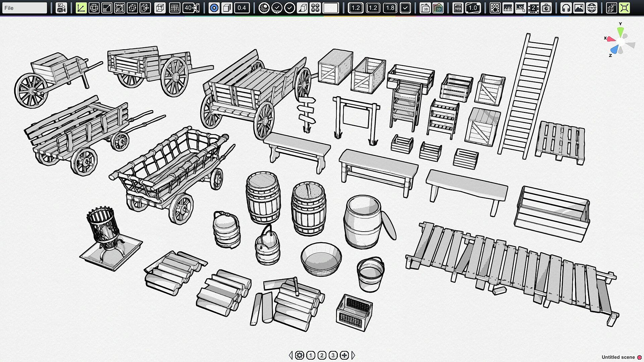644x362 pixels.
Task: Set the 0.4 line thickness value
Action: click(242, 8)
